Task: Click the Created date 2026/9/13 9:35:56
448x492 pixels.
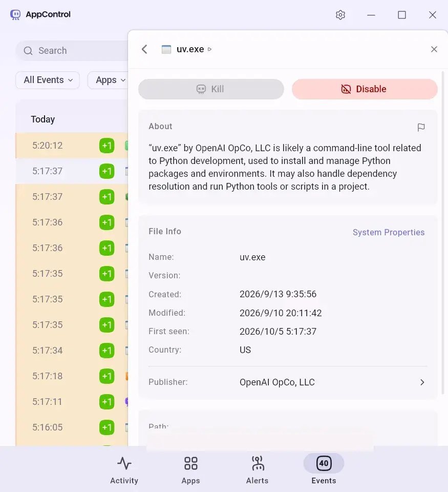Action: [x=278, y=294]
